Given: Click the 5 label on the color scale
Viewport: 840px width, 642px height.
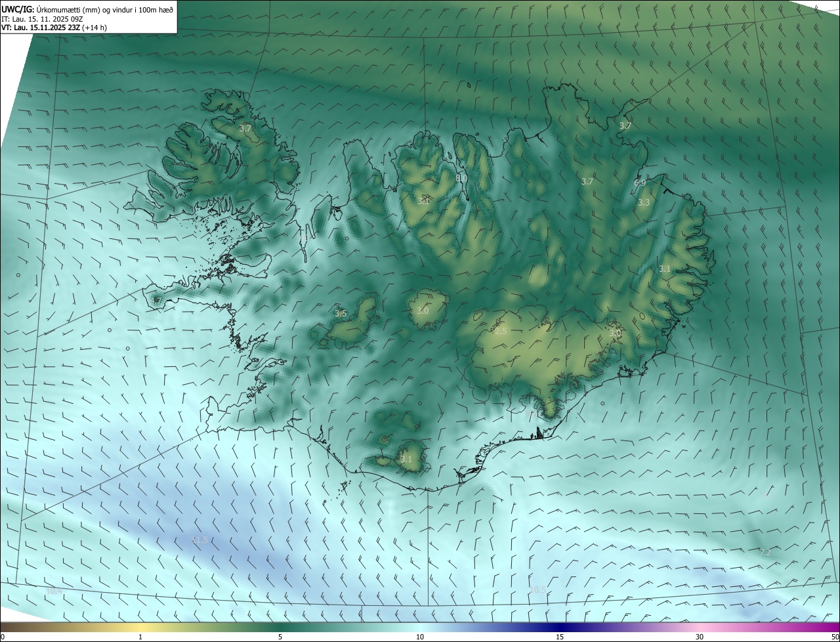Looking at the screenshot, I should (x=280, y=637).
